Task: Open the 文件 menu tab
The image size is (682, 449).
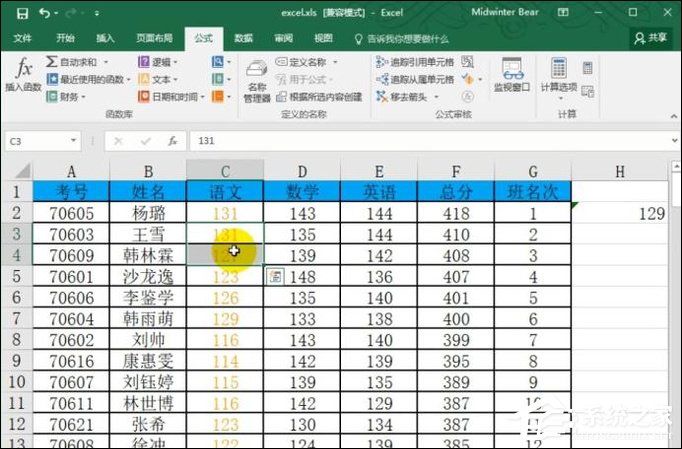Action: pos(23,38)
